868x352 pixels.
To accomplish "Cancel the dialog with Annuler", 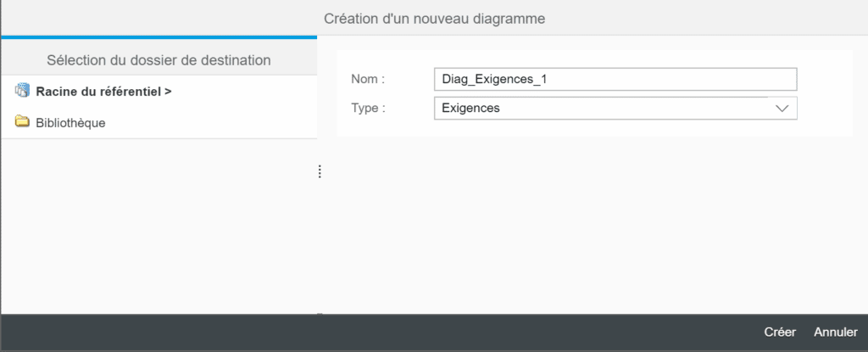I will click(836, 332).
